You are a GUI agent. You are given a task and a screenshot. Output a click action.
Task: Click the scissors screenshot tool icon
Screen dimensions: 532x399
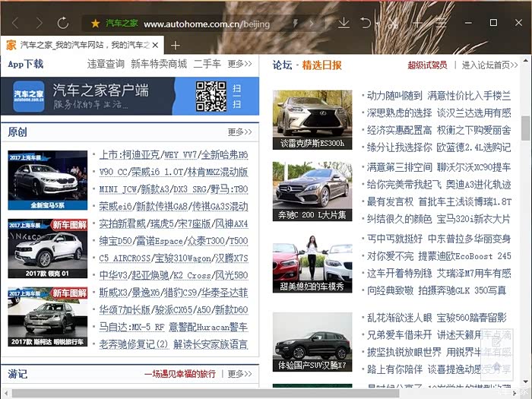coord(393,24)
